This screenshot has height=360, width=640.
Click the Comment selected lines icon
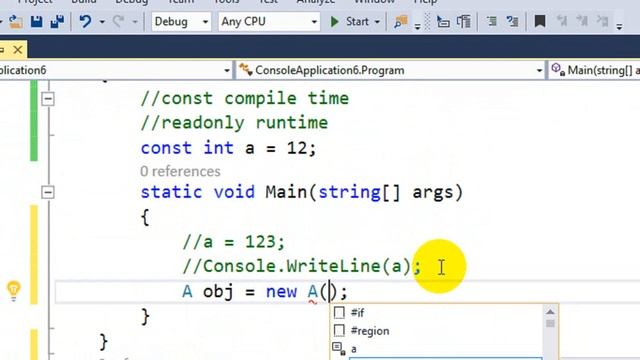point(492,22)
